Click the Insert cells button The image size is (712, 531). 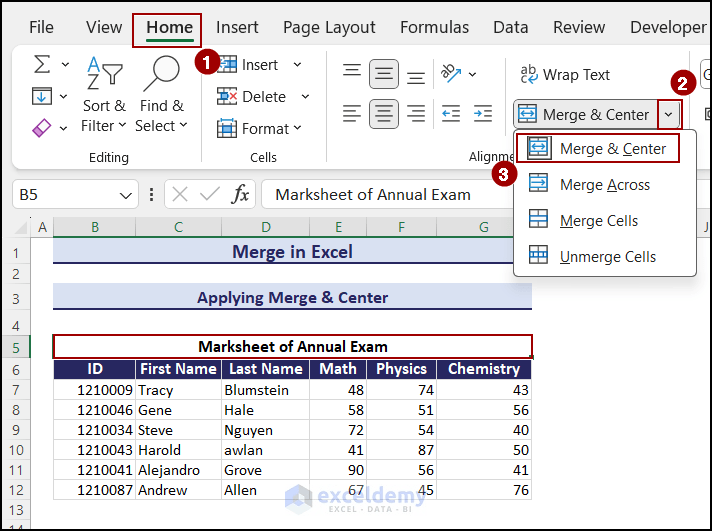(x=247, y=65)
